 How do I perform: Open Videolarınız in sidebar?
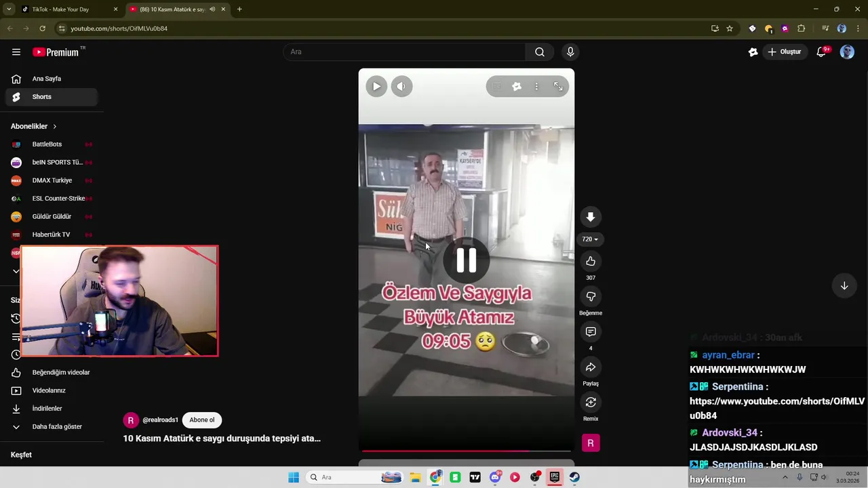tap(52, 390)
